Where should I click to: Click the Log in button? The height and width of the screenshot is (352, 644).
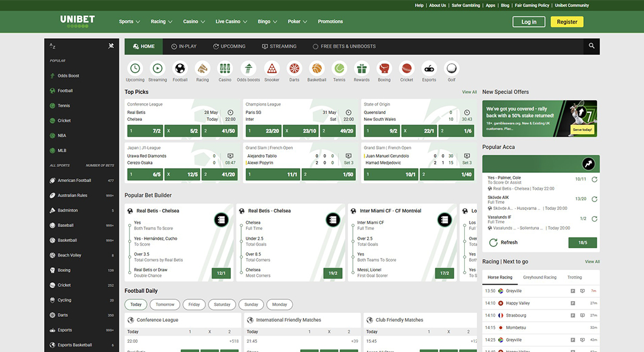(529, 22)
